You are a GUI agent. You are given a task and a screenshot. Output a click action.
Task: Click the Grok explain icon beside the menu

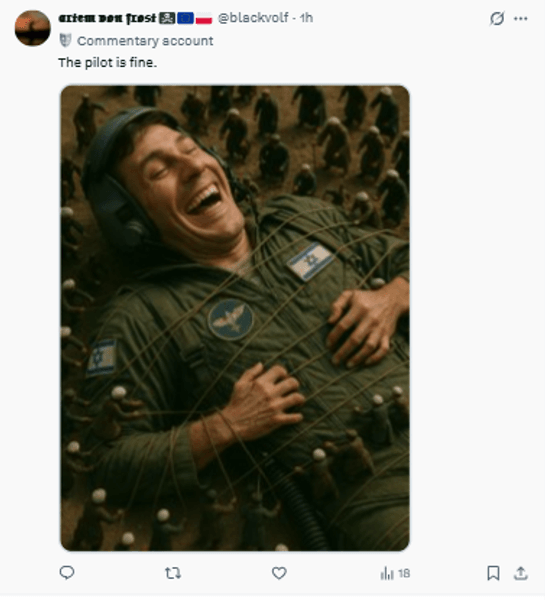tap(497, 18)
